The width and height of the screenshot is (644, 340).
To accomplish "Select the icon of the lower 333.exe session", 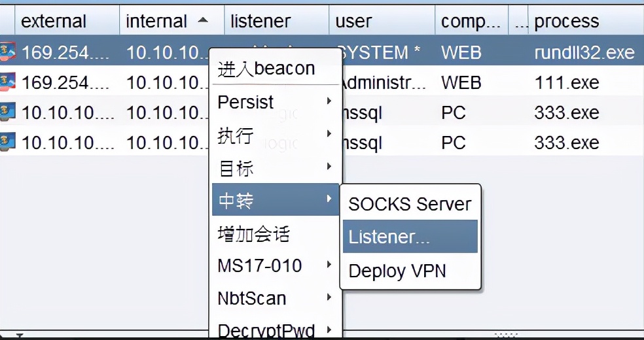I will [x=8, y=142].
